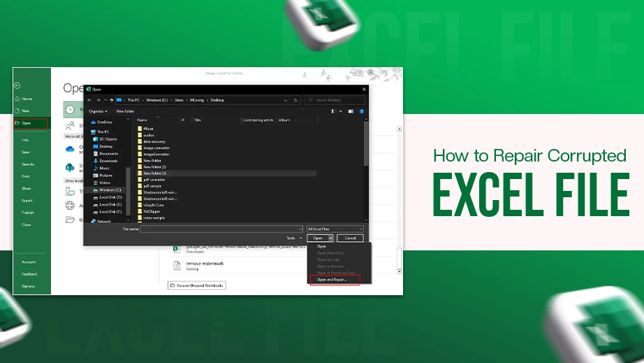Open view options dropdown arrow
The image size is (644, 363).
click(x=340, y=111)
